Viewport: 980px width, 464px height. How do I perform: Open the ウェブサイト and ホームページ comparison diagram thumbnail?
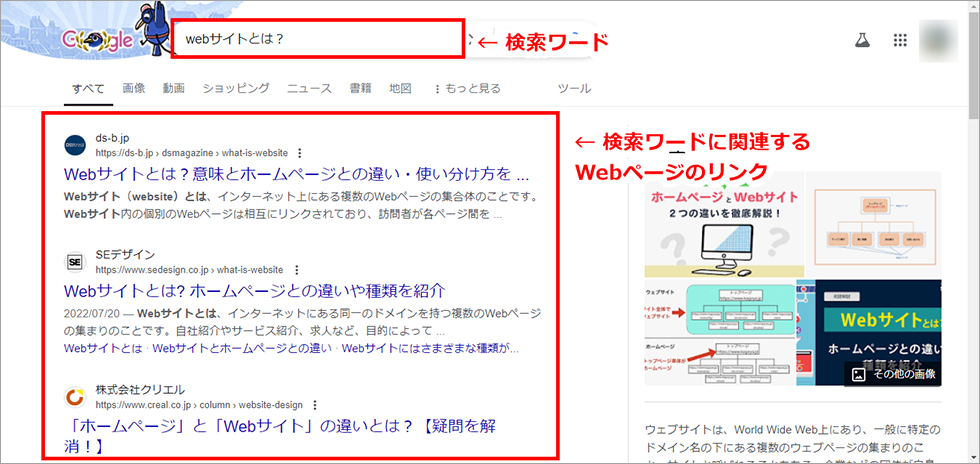point(719,333)
